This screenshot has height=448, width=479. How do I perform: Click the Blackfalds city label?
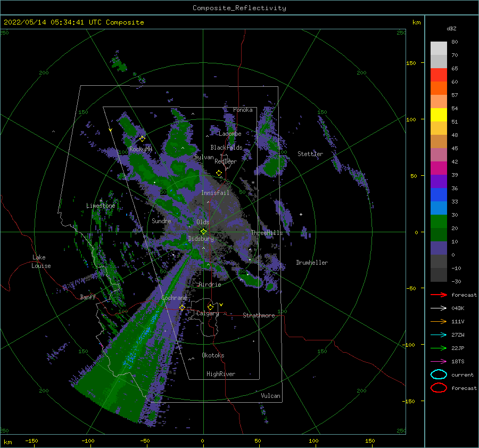[226, 148]
